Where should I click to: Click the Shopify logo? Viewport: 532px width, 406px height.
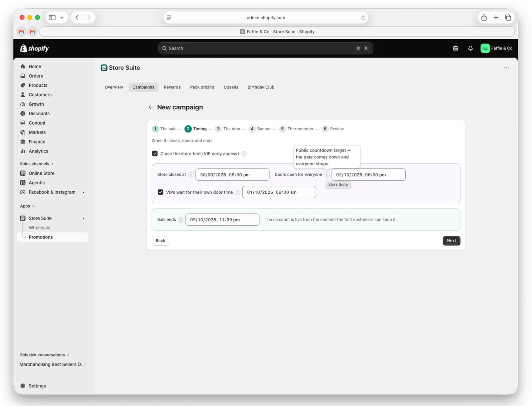pyautogui.click(x=35, y=49)
